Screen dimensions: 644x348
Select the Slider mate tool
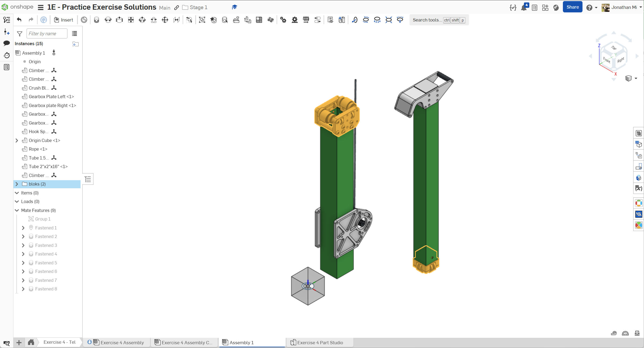coord(119,20)
